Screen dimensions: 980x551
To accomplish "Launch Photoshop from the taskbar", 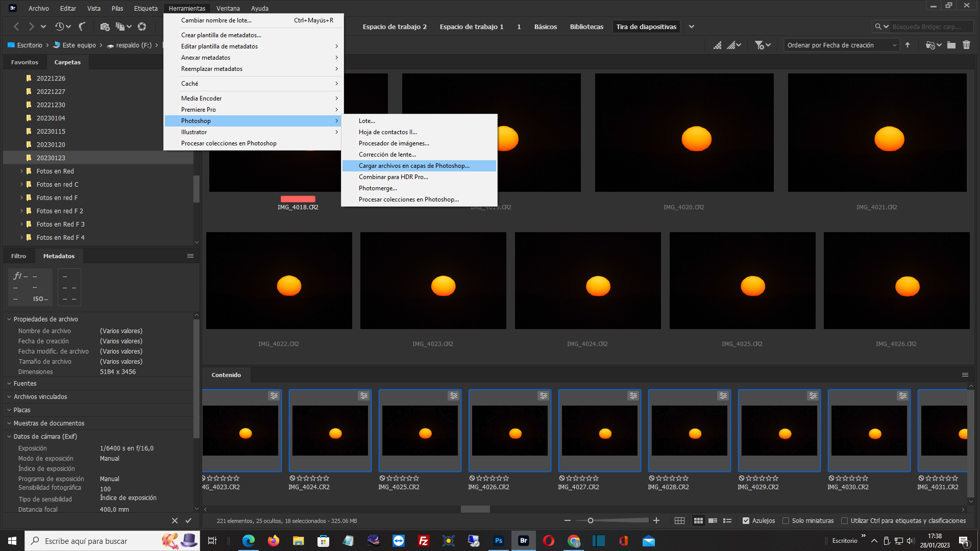I will tap(498, 541).
